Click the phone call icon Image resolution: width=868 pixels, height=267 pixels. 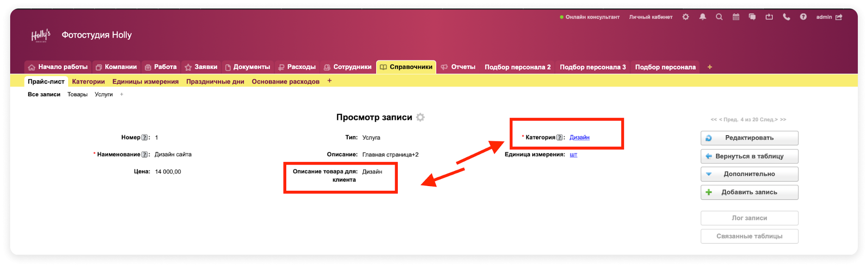coord(786,17)
